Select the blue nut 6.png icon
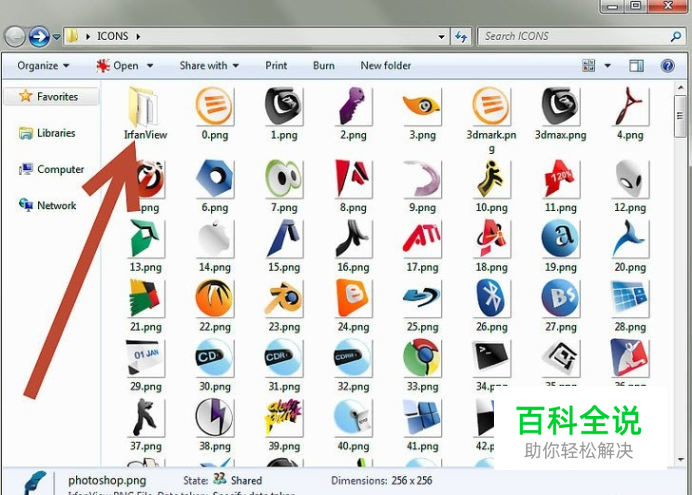 pos(214,178)
